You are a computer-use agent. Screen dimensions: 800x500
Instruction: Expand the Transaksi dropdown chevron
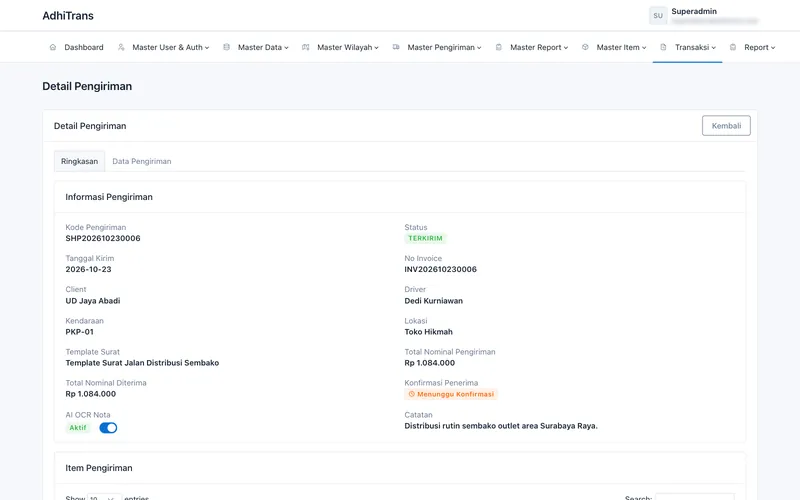[x=714, y=47]
